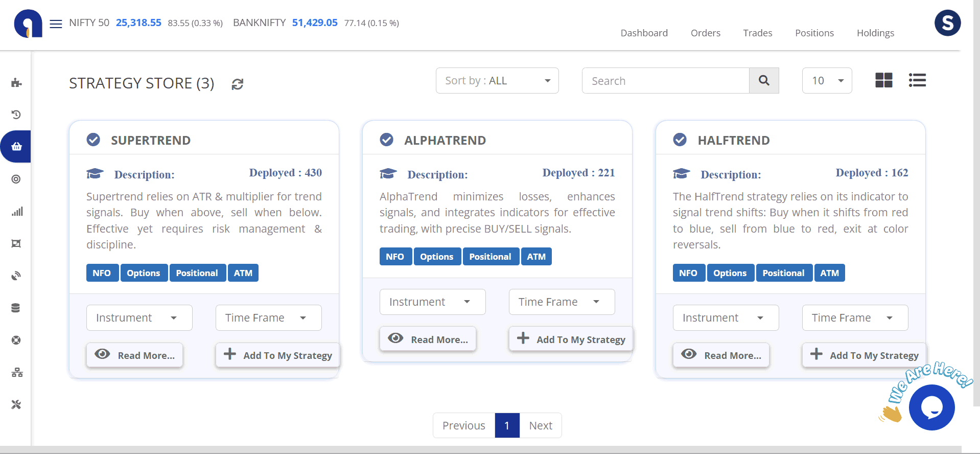Toggle the hamburger menu sidebar
This screenshot has width=980, height=454.
[x=56, y=24]
